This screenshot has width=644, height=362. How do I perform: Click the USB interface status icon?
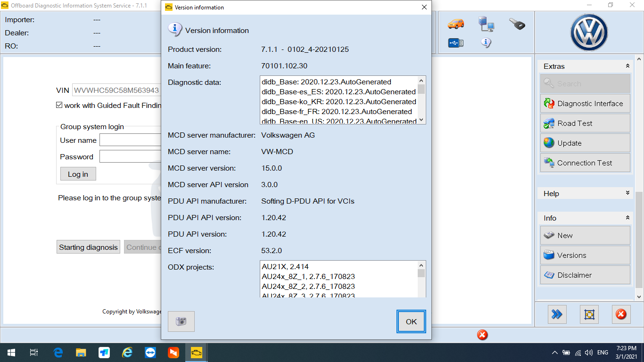pyautogui.click(x=455, y=43)
